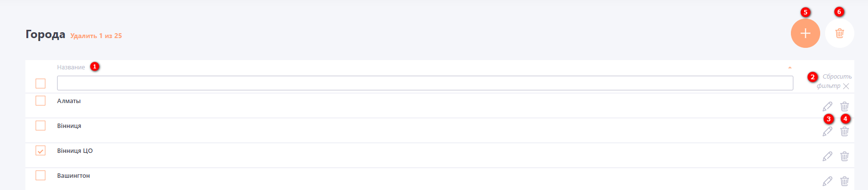Click pencil icon for Вашингтон row
Viewport: 868px width, 190px height.
coord(828,181)
